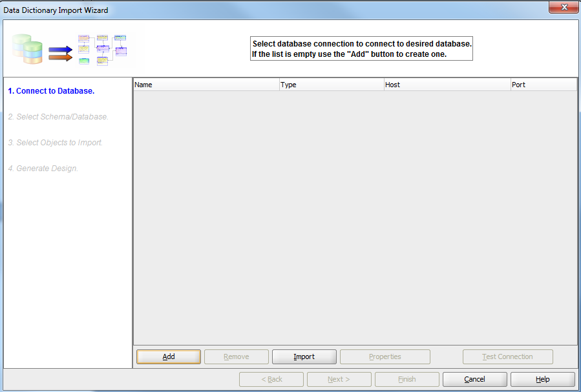Sort connections by Type column header

[x=332, y=85]
